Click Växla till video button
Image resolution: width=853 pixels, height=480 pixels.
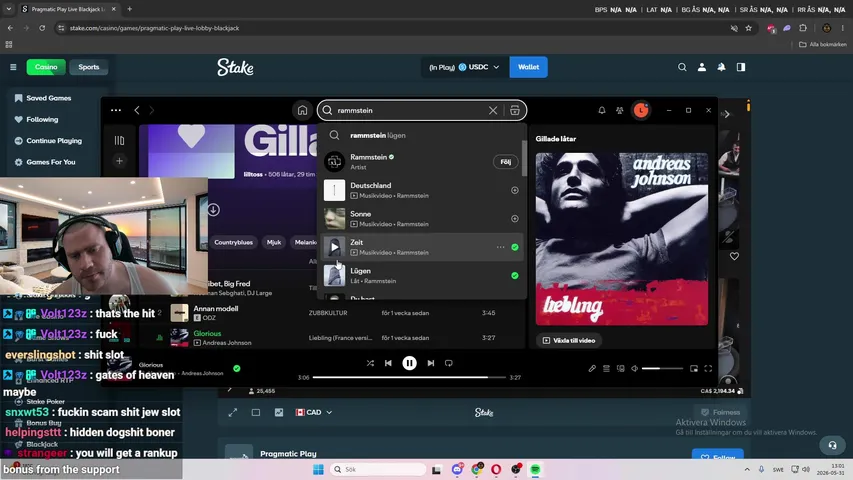568,341
